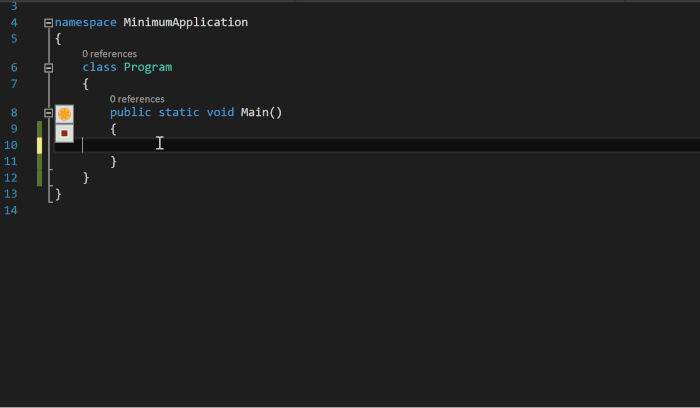Viewport: 700px width, 408px height.
Task: Click the 'class' keyword on line 6
Action: click(x=99, y=67)
